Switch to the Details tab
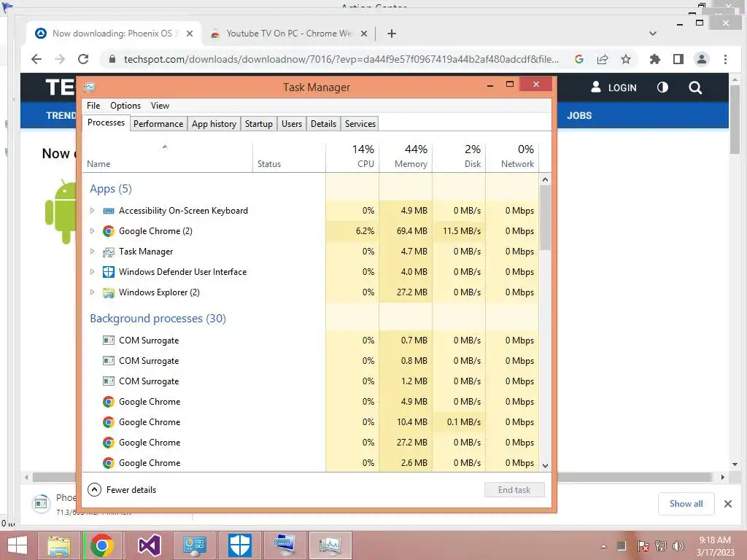 323,124
